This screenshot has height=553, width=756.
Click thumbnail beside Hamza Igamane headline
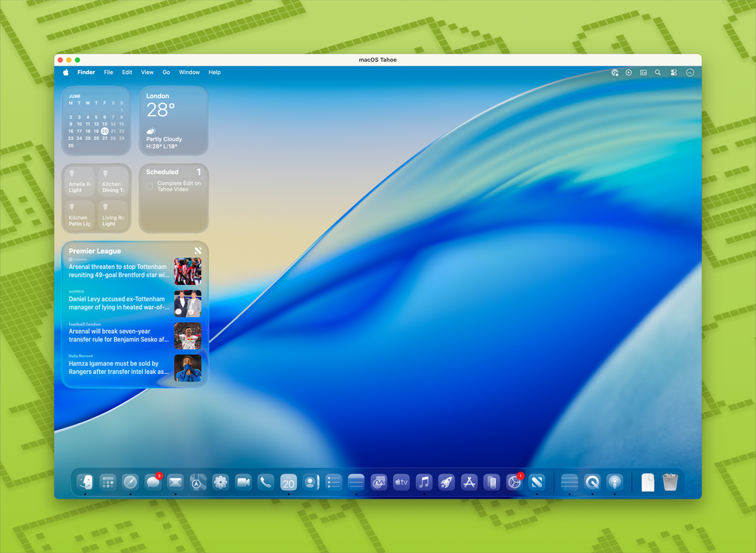click(187, 368)
